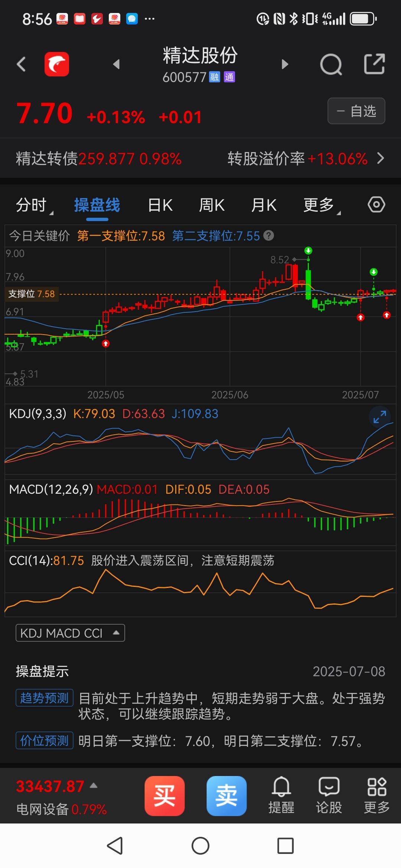This screenshot has height=868, width=401.
Task: Tap red buy signal marker in May
Action: pos(106,344)
